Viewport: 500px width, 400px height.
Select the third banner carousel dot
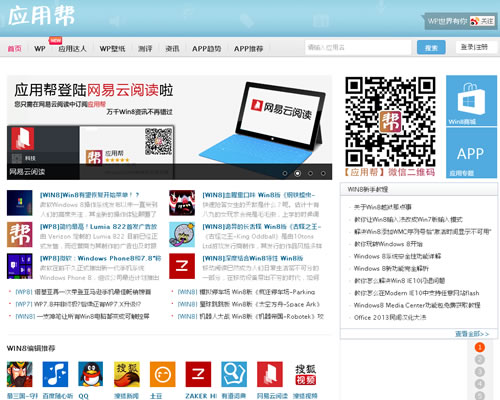(310, 173)
